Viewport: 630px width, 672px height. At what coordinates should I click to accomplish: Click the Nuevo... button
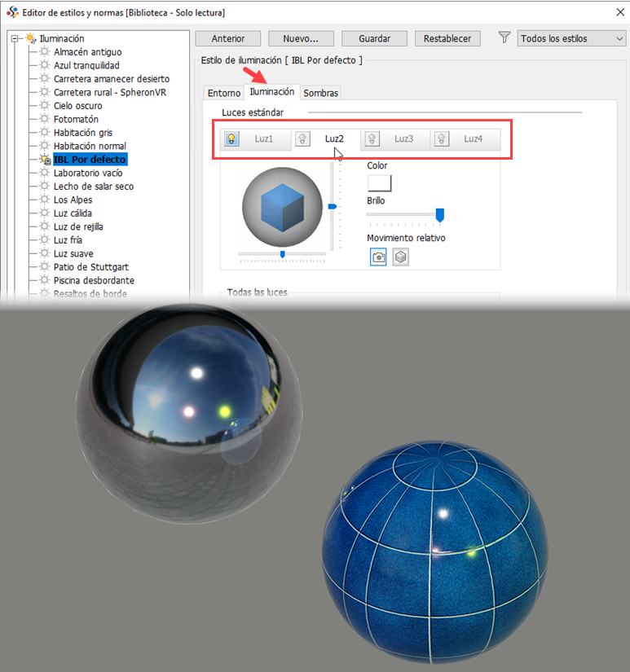[x=301, y=38]
